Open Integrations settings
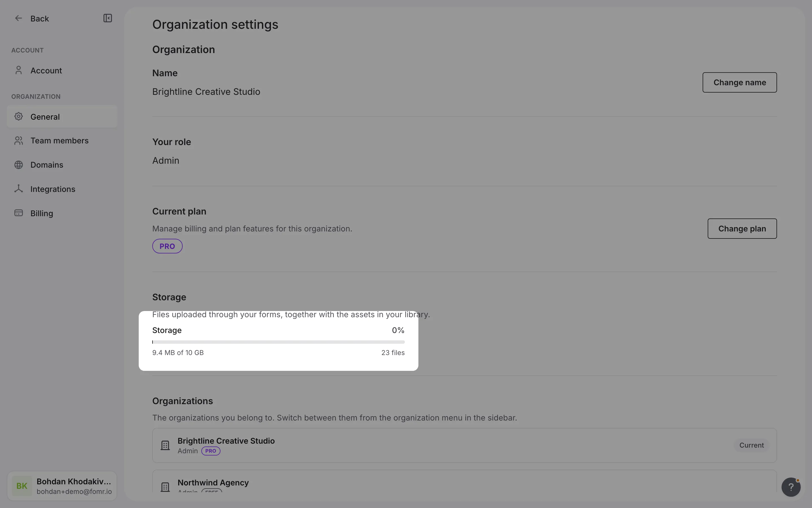Viewport: 812px width, 508px height. (x=62, y=189)
